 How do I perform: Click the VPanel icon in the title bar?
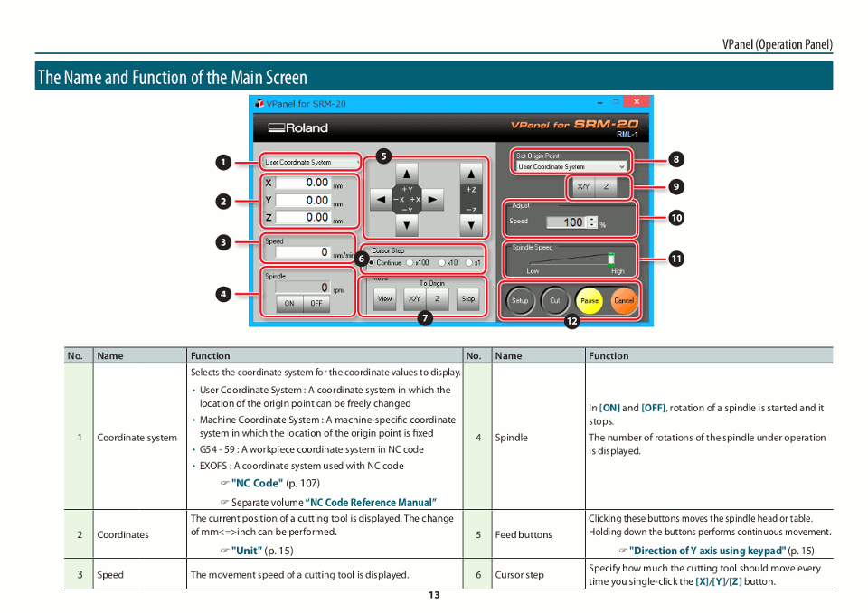click(x=259, y=104)
